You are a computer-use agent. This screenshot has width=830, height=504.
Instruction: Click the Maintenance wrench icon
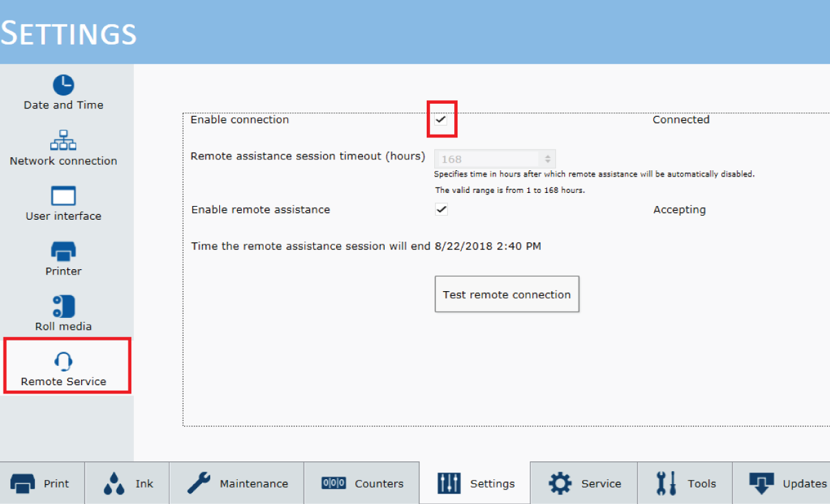click(199, 483)
